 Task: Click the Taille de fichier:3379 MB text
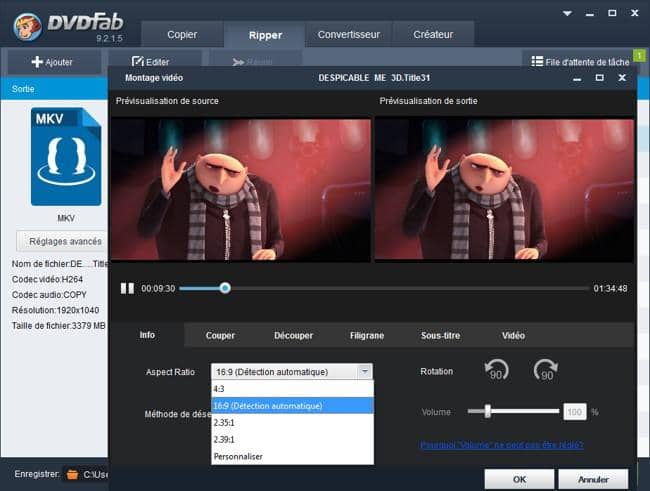click(58, 326)
